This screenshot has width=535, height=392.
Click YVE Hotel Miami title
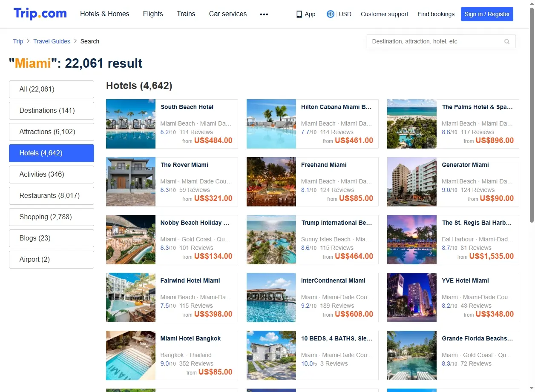coord(466,281)
